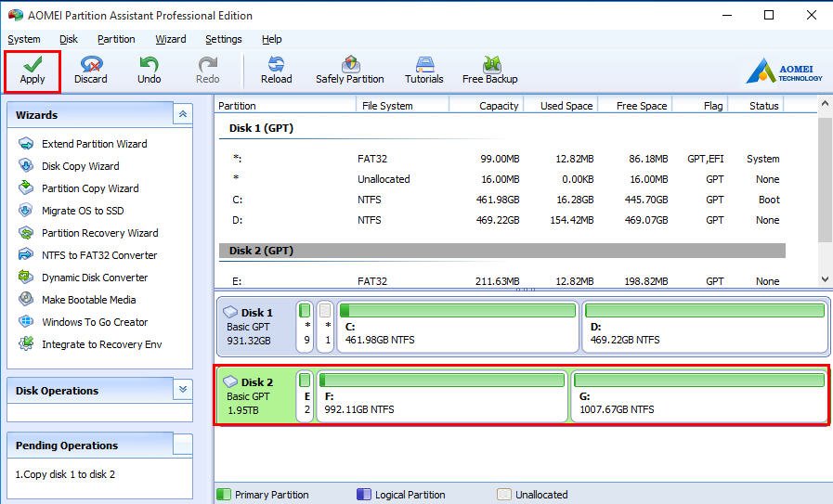This screenshot has height=504, width=833.
Task: Select E: small partition block on Disk 2
Action: pyautogui.click(x=305, y=396)
